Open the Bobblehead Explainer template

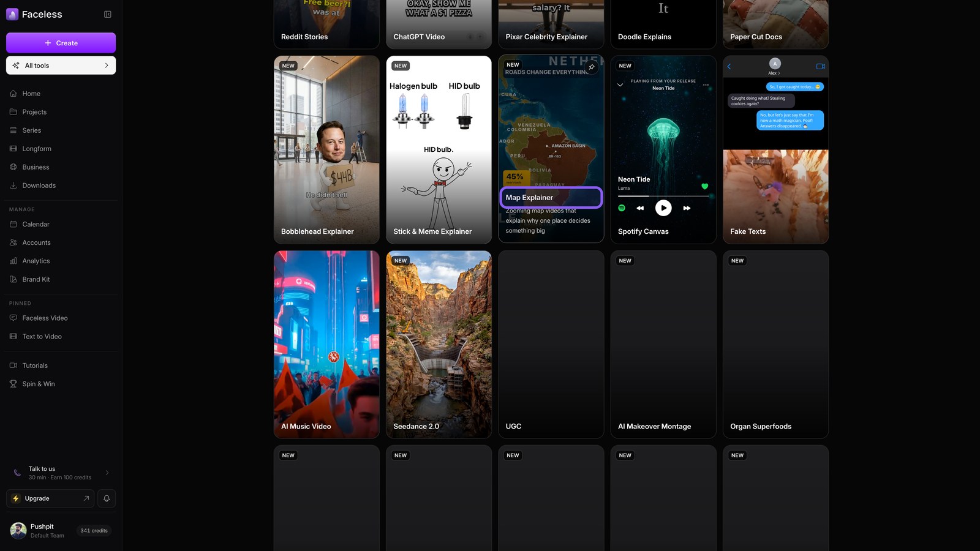(326, 149)
